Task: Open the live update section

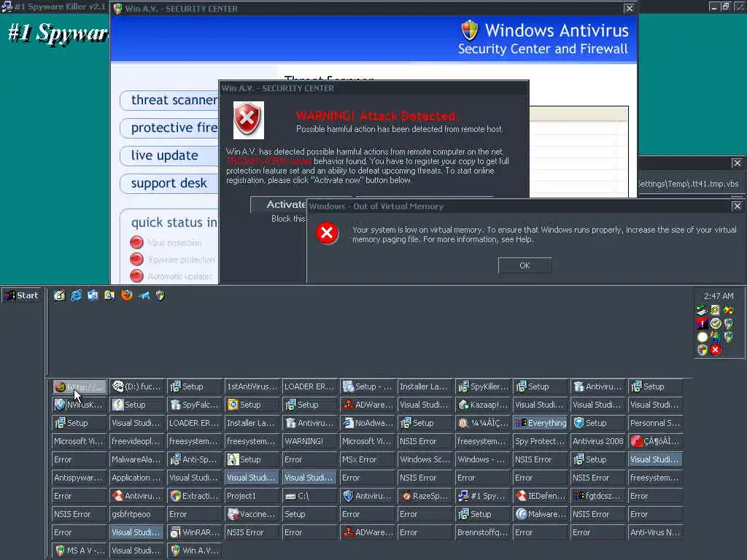Action: pos(169,156)
